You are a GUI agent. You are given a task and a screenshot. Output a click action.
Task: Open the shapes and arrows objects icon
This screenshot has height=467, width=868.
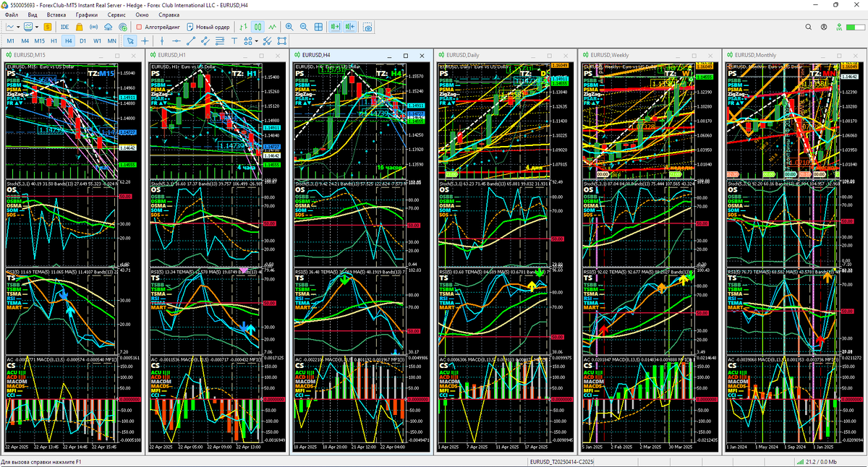[247, 41]
